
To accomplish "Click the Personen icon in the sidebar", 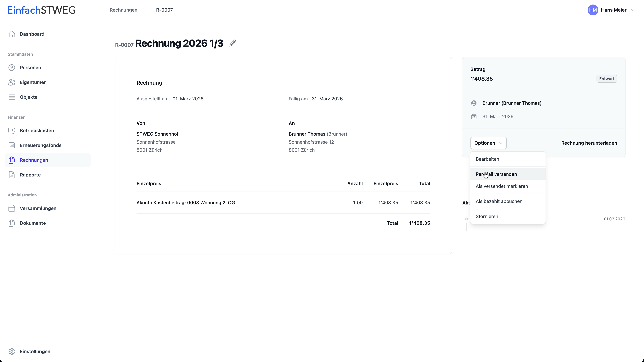I will (12, 67).
